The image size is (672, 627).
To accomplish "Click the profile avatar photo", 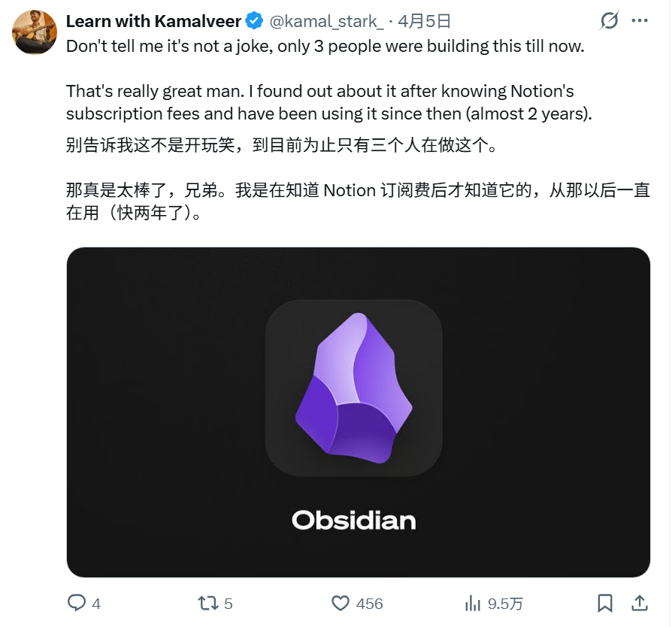I will click(x=33, y=33).
